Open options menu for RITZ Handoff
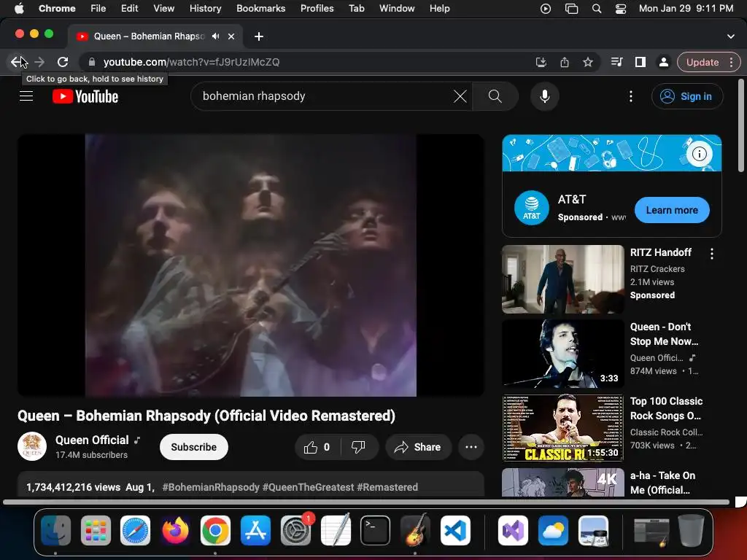 tap(712, 254)
